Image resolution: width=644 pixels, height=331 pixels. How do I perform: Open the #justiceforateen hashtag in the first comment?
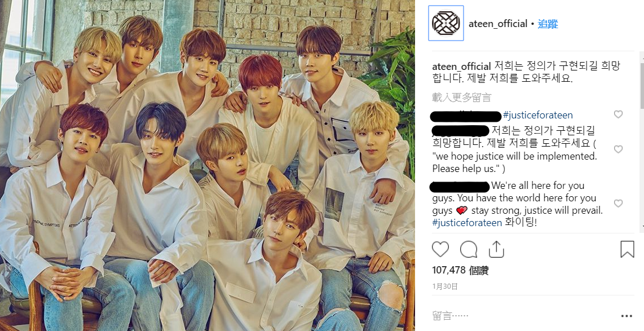[x=537, y=115]
